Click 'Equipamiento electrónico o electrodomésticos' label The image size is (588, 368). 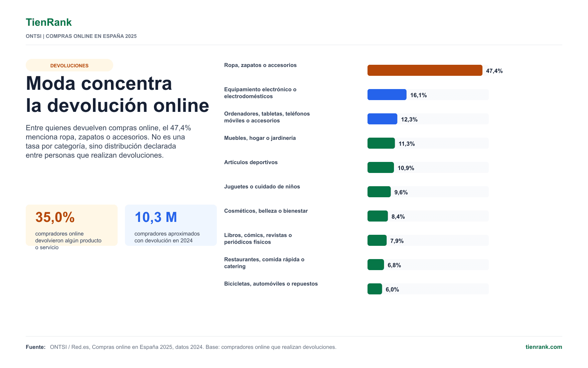pyautogui.click(x=260, y=93)
